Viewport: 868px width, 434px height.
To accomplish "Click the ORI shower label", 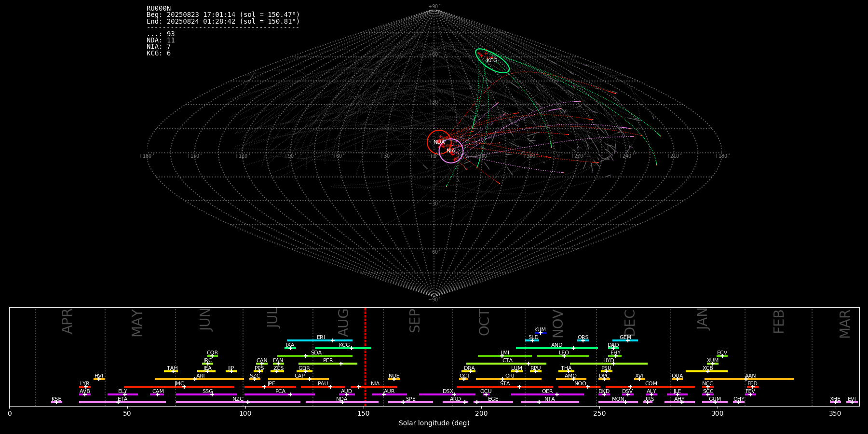I will (510, 376).
